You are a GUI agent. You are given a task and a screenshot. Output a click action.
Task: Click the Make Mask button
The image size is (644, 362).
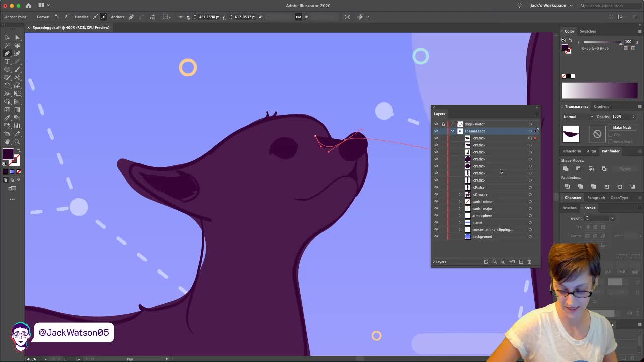[622, 127]
